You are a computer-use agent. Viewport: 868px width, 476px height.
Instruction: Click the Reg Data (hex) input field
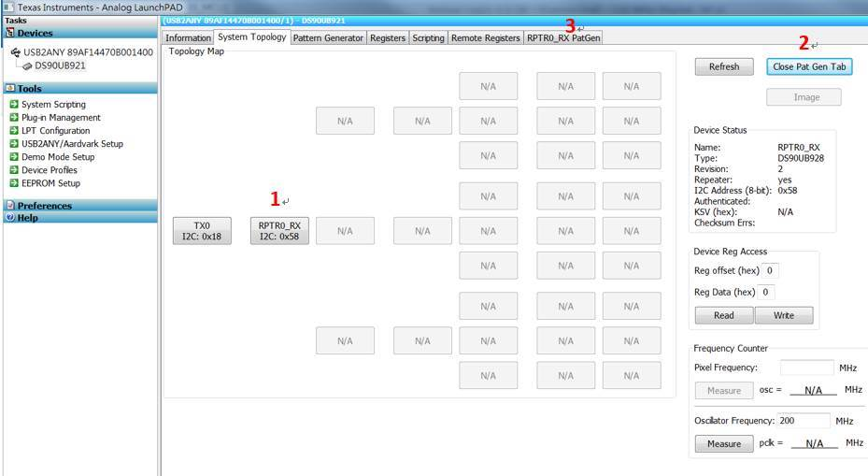(x=765, y=292)
